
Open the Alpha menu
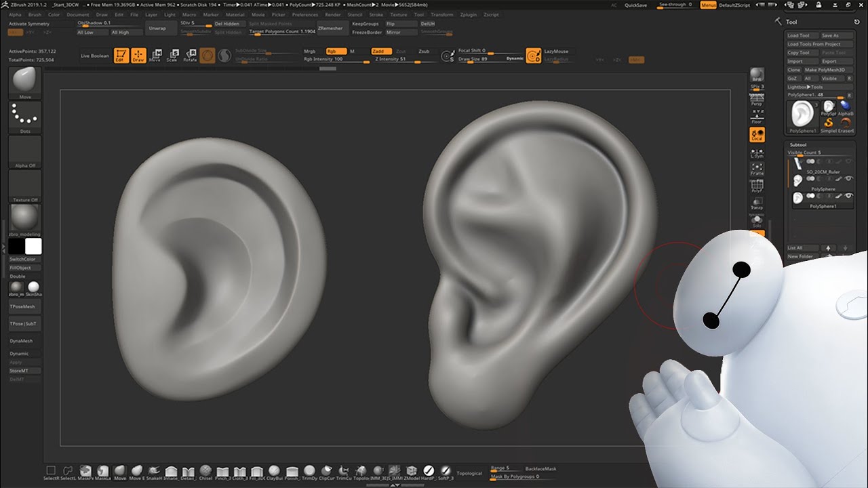click(15, 14)
